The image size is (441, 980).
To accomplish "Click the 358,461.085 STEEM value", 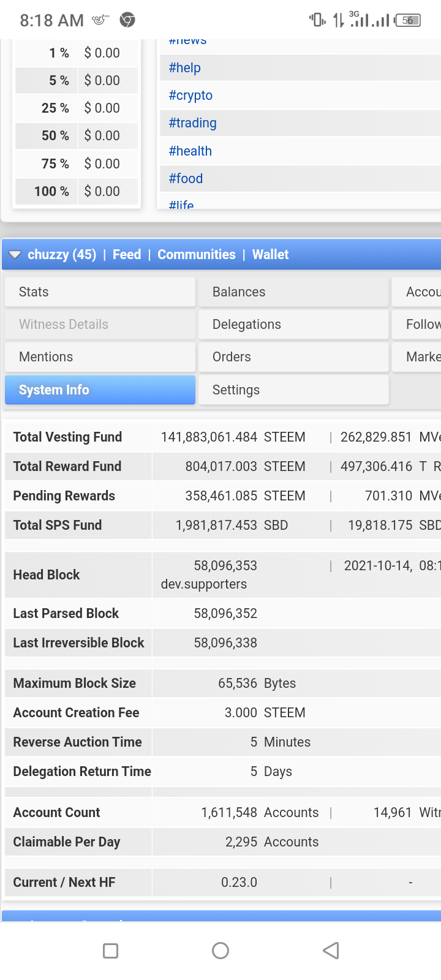I will pos(245,496).
